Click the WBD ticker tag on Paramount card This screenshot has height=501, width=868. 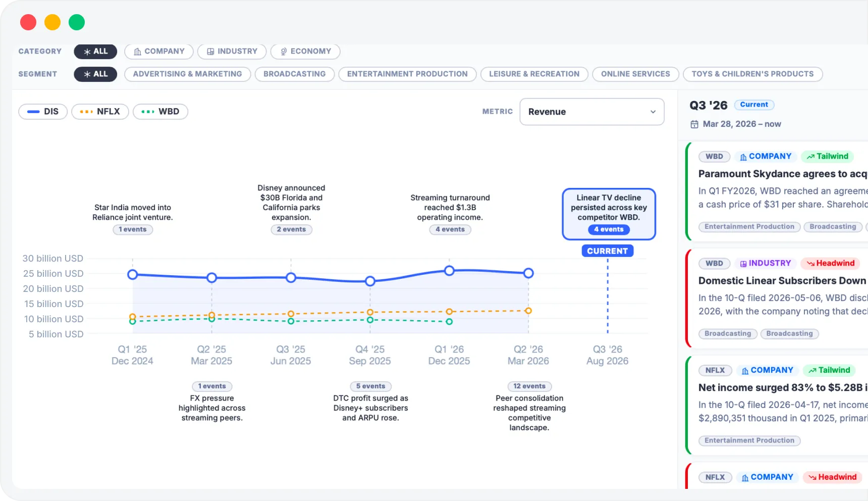click(x=714, y=157)
